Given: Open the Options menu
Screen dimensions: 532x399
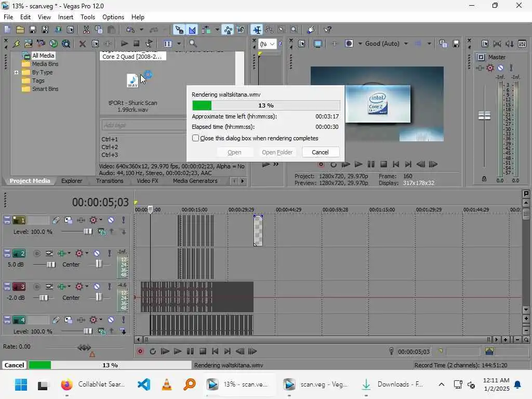Looking at the screenshot, I should (x=113, y=17).
